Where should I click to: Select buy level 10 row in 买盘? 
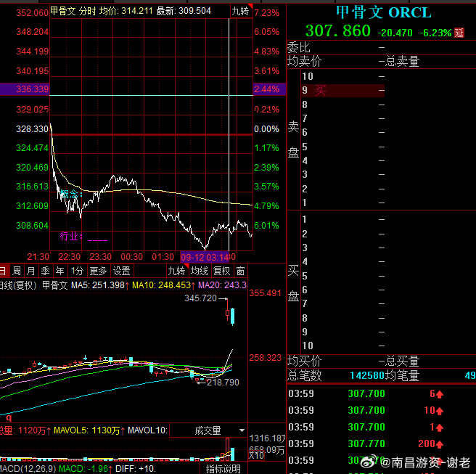(343, 346)
